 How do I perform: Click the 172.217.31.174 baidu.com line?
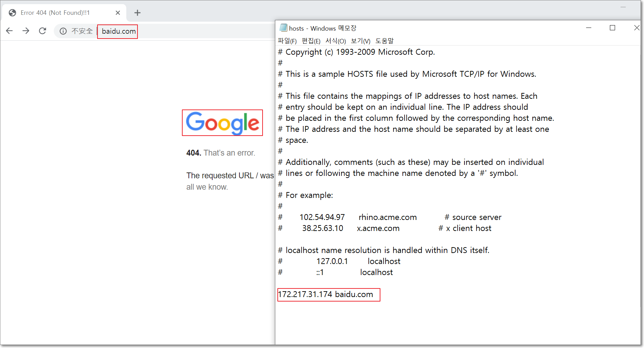point(326,295)
